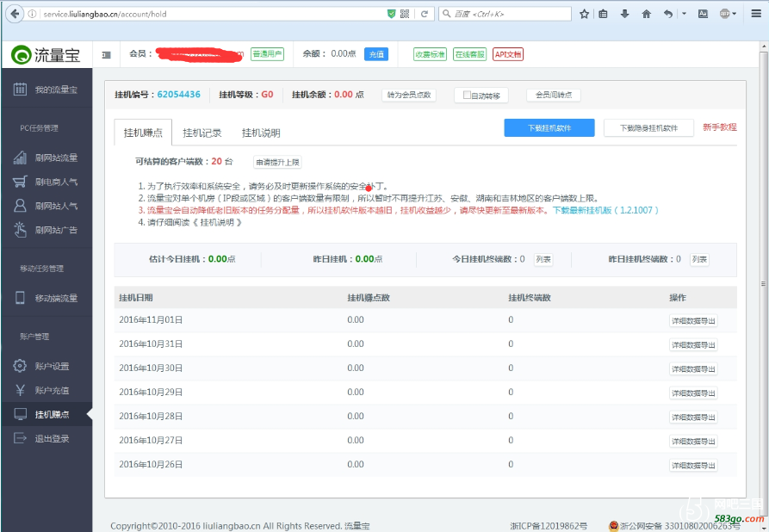Export details for 2016年10月29日 row
Viewport: 769px width, 532px height.
click(x=693, y=393)
